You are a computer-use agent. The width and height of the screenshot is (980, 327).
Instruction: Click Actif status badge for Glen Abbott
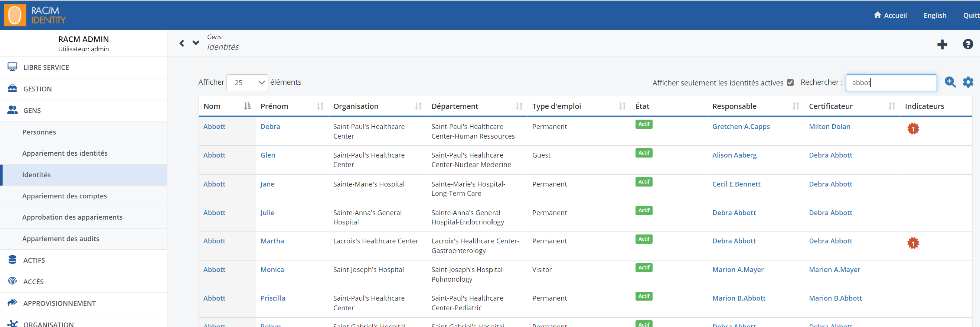click(x=644, y=153)
